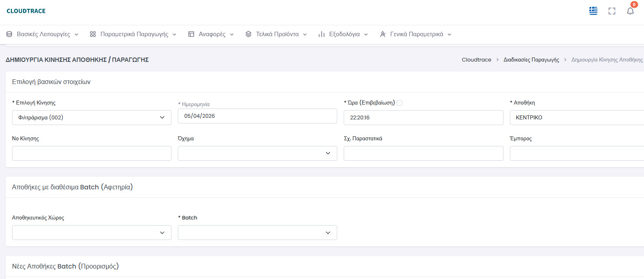This screenshot has height=279, width=644.
Task: Open the Αναφορές menu
Action: [212, 34]
